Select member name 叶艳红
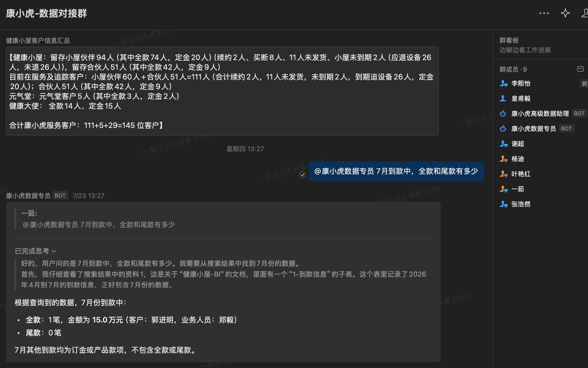The image size is (588, 368). (x=521, y=174)
